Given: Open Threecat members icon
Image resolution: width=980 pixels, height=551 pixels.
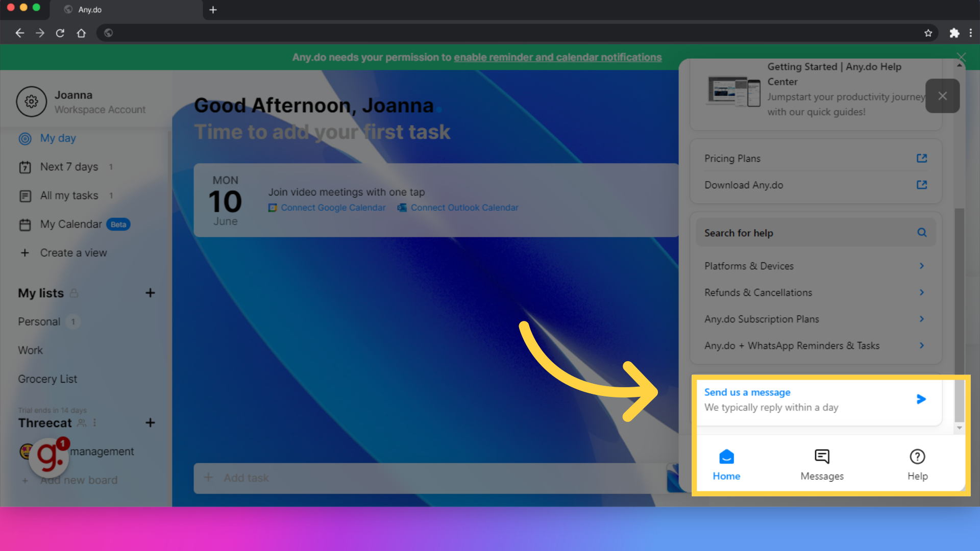Looking at the screenshot, I should click(82, 422).
